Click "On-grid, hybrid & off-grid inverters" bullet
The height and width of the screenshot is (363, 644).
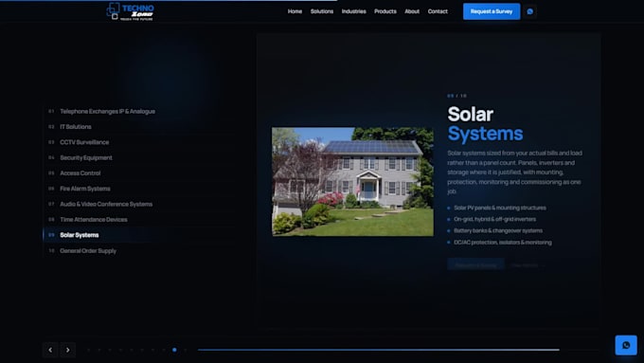494,220
